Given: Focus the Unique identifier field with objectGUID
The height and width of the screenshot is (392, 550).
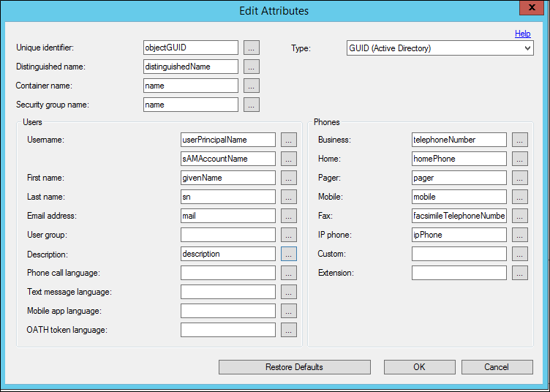Looking at the screenshot, I should click(191, 48).
